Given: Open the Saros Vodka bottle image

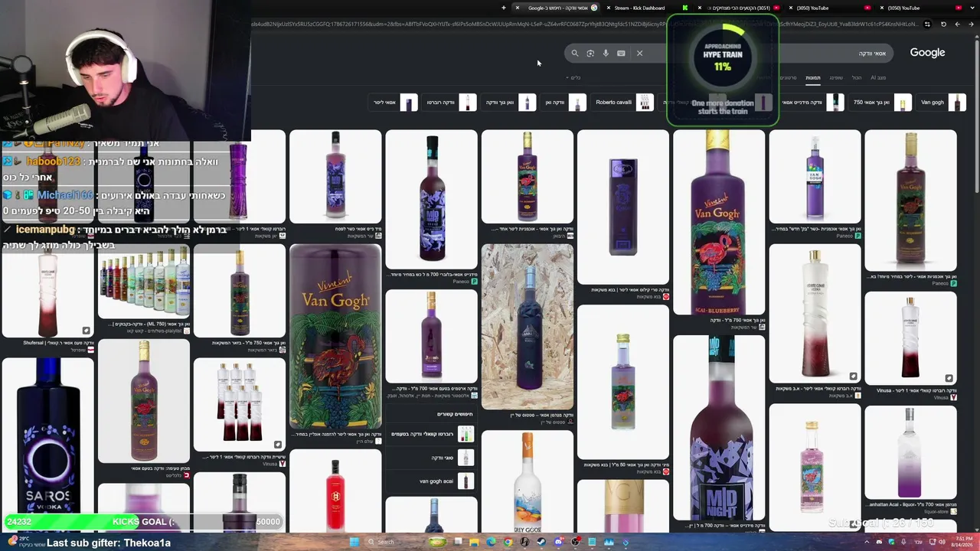Looking at the screenshot, I should pos(47,444).
